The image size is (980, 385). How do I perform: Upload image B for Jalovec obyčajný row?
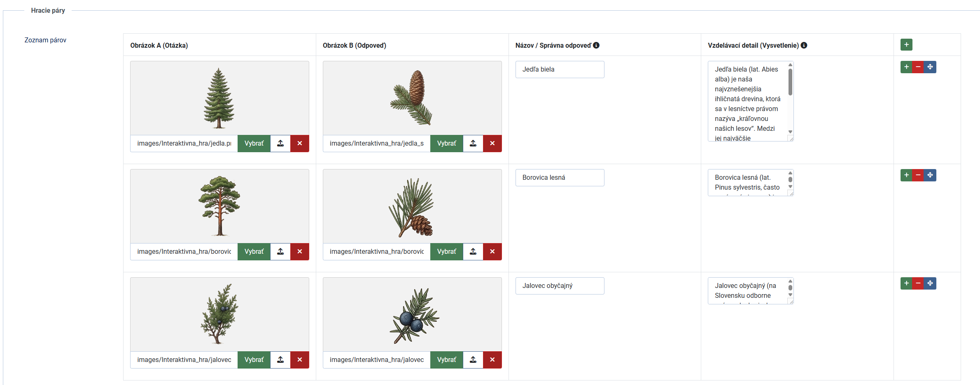pos(473,360)
